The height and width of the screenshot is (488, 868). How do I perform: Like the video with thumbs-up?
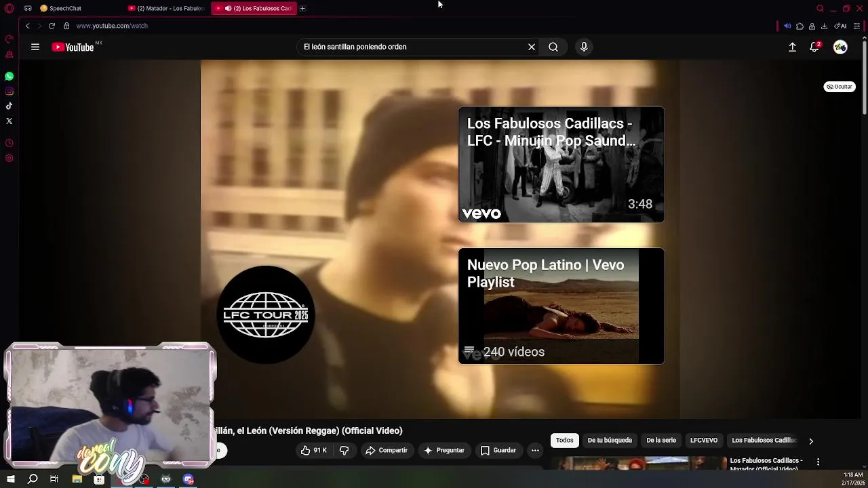pos(314,450)
